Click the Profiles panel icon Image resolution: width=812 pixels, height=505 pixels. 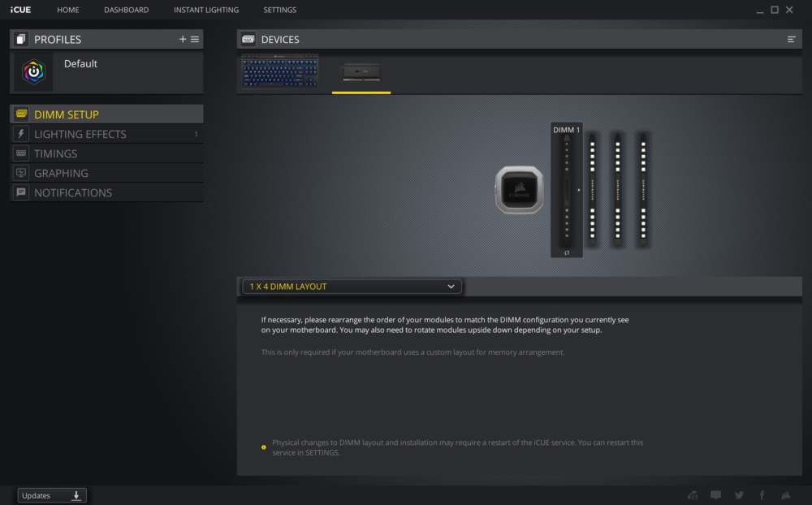21,39
